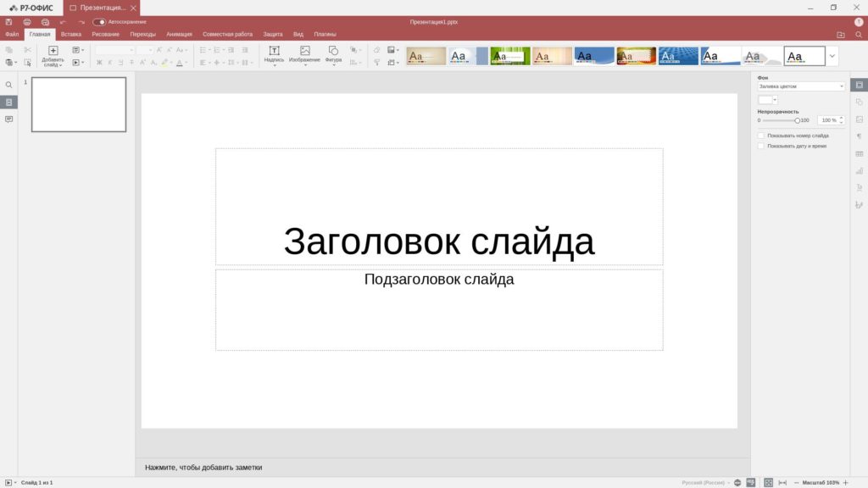
Task: Open table settings in right sidebar
Action: tap(859, 153)
